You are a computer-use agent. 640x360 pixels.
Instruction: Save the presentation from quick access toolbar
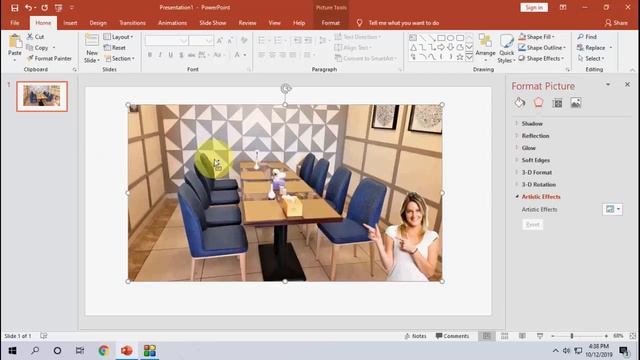(x=15, y=8)
